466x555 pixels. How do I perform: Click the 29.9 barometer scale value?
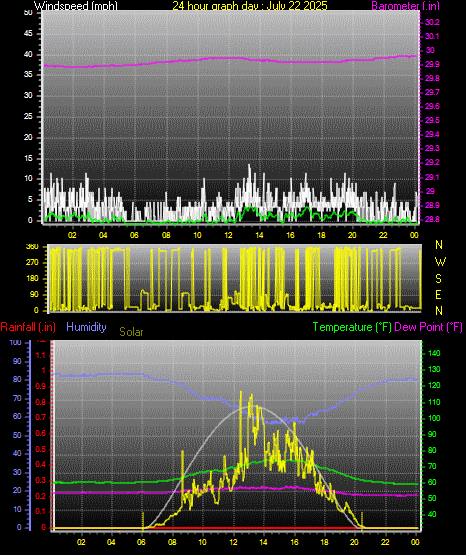click(x=432, y=64)
